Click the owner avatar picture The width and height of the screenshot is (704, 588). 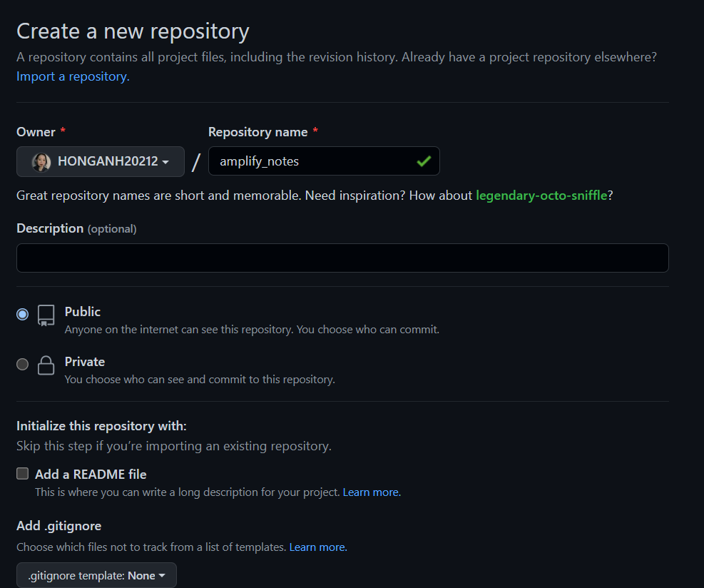(x=41, y=162)
